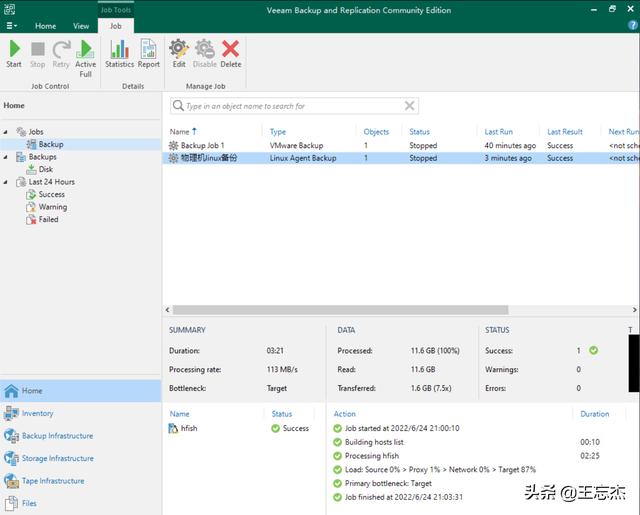Open the job Report
Viewport: 640px width, 515px height.
(149, 53)
